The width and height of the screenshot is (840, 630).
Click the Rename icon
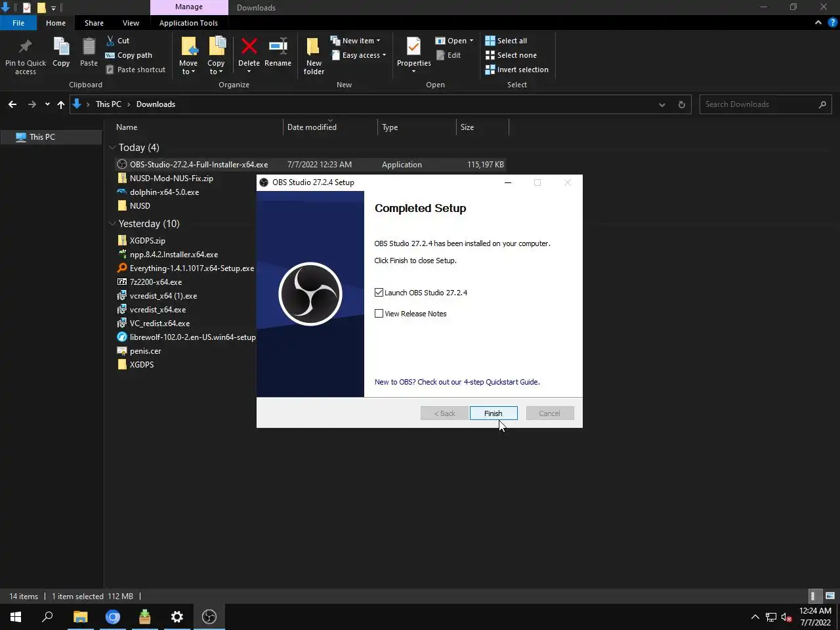point(278,47)
